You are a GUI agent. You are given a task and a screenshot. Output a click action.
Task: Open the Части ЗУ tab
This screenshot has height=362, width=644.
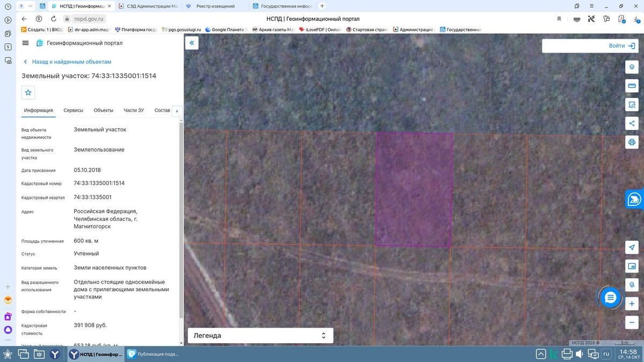pyautogui.click(x=134, y=110)
